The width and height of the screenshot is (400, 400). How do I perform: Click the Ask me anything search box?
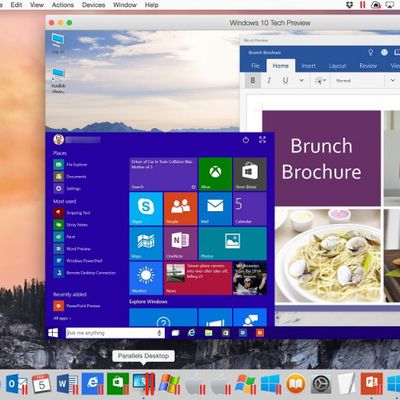click(115, 333)
